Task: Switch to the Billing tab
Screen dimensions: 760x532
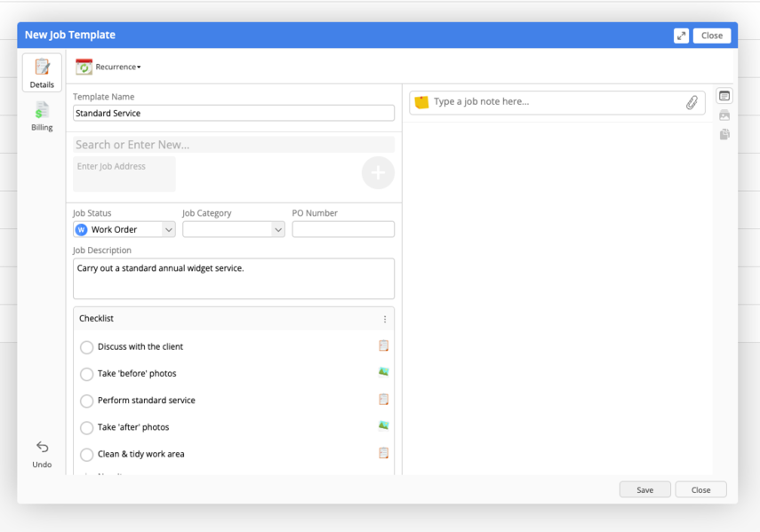Action: pos(42,116)
